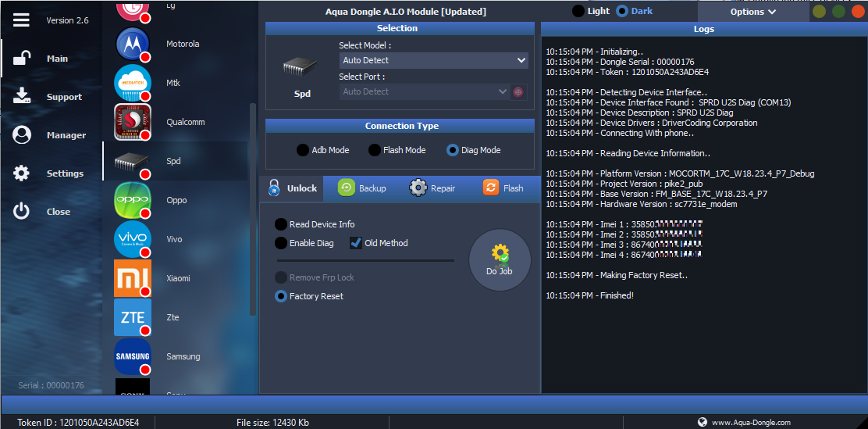Click the yellow window control dot

click(820, 11)
